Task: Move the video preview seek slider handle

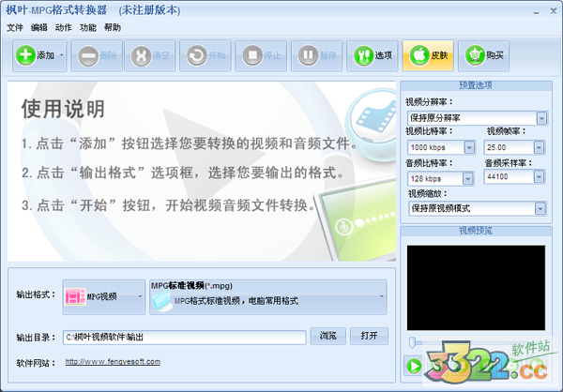Action: coord(413,342)
